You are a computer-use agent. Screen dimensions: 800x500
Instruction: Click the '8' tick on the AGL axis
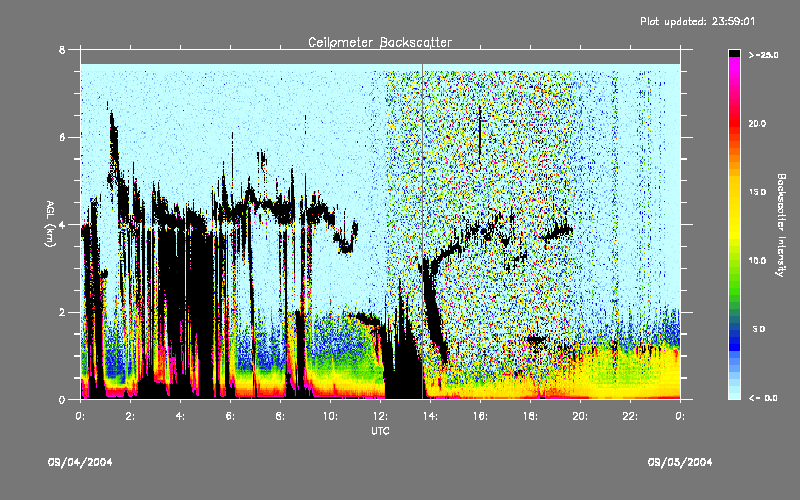pyautogui.click(x=62, y=50)
